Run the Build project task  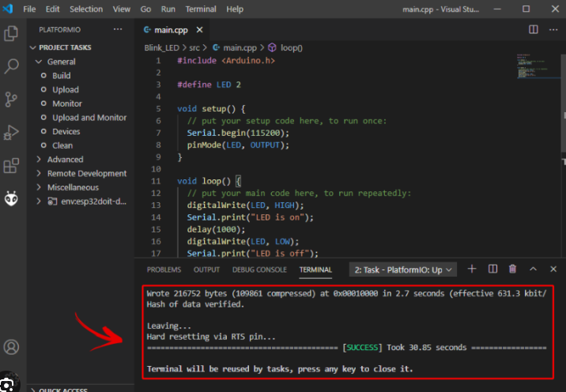62,76
